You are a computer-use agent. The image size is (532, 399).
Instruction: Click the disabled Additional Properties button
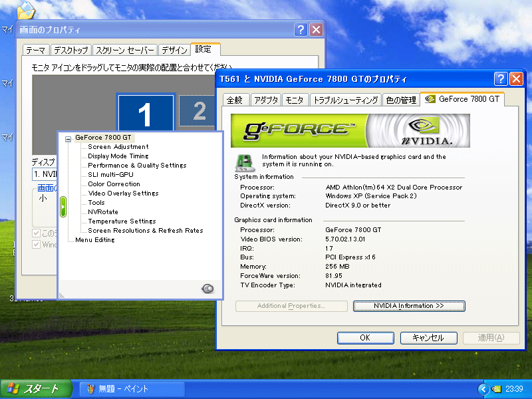[x=291, y=306]
